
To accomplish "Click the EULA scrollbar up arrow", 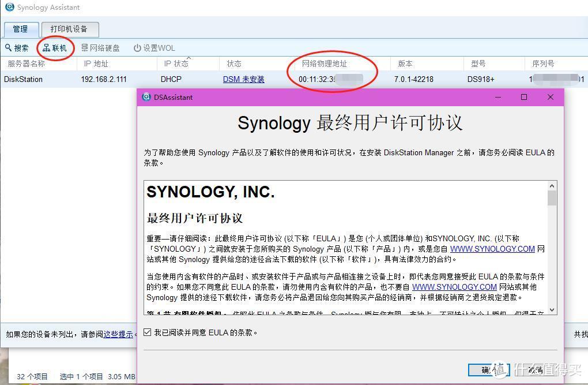I will (x=552, y=185).
